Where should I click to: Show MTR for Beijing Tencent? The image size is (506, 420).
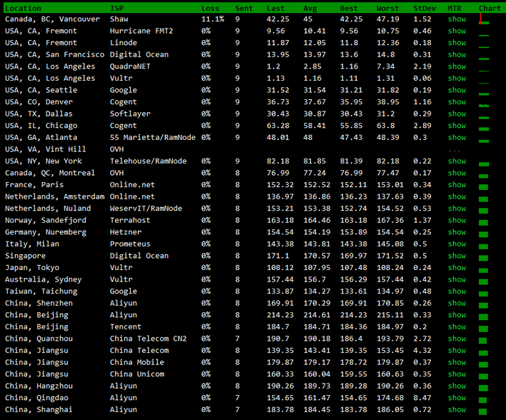tap(457, 326)
